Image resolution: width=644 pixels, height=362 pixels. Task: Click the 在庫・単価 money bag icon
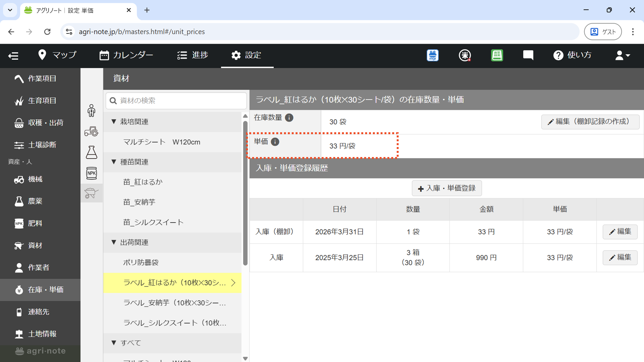(x=19, y=290)
